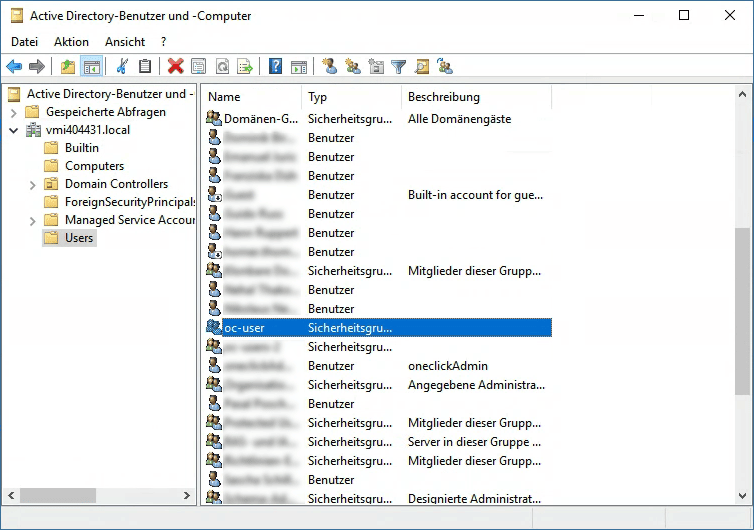The width and height of the screenshot is (754, 530).
Task: Select the Computers container in tree
Action: click(x=94, y=166)
